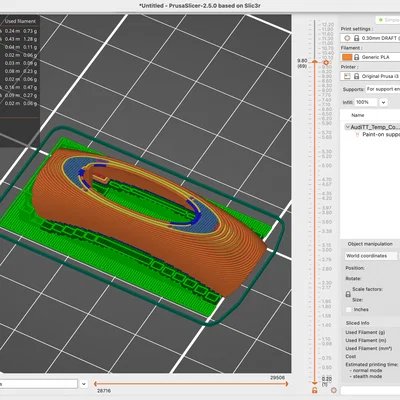Open the World coordinates dropdown
Viewport: 400px width, 400px height.
click(371, 256)
